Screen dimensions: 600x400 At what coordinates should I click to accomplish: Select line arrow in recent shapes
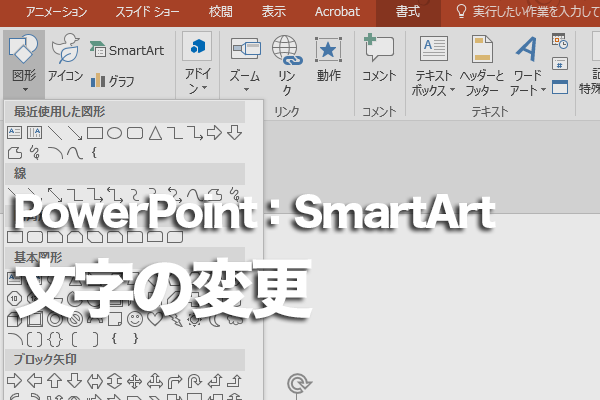click(x=75, y=133)
